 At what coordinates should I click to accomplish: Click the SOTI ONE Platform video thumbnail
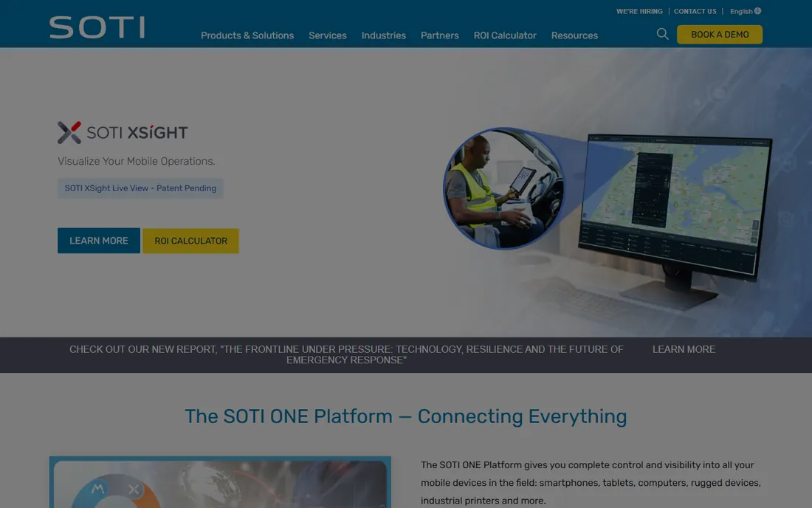(x=220, y=482)
